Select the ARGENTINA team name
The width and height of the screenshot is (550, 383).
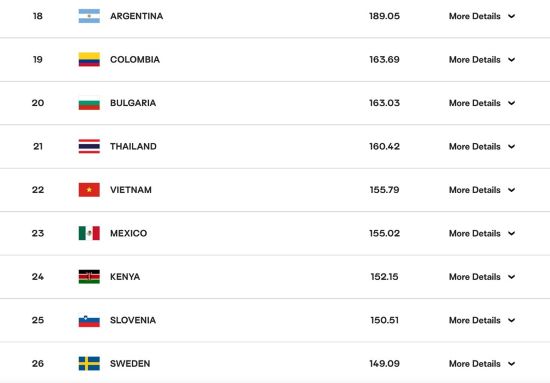pyautogui.click(x=136, y=16)
